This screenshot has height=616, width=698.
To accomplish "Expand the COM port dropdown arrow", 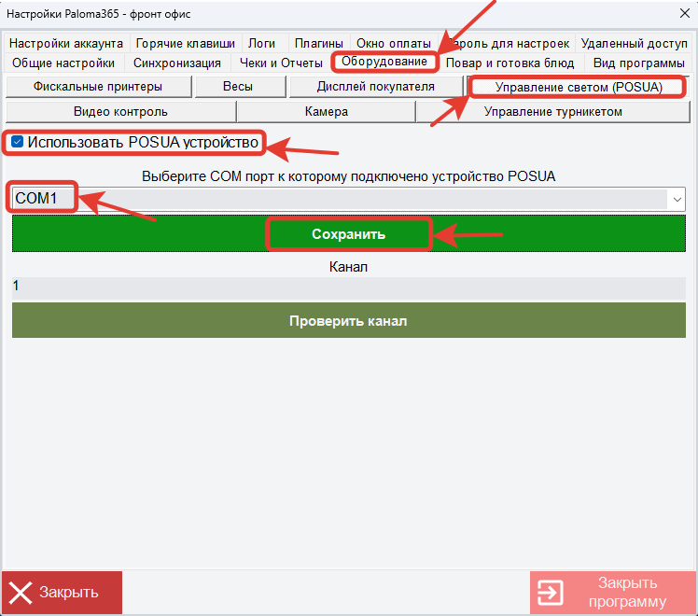I will tap(676, 199).
